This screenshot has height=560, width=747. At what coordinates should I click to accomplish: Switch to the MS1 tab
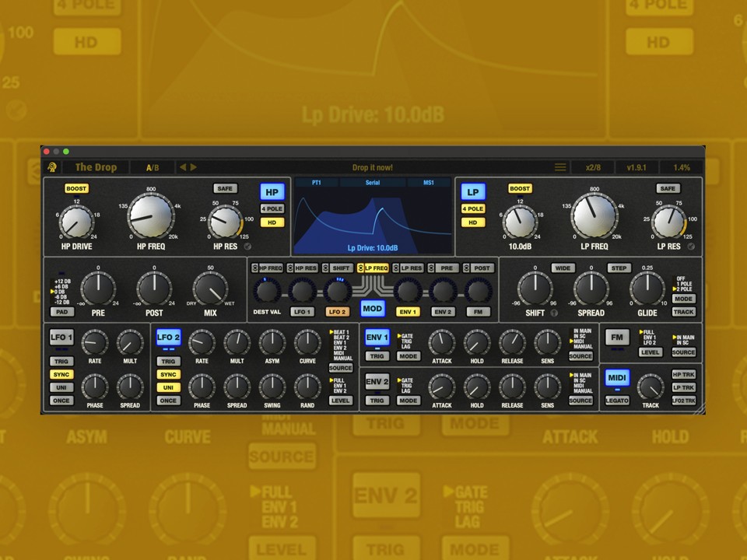(428, 183)
